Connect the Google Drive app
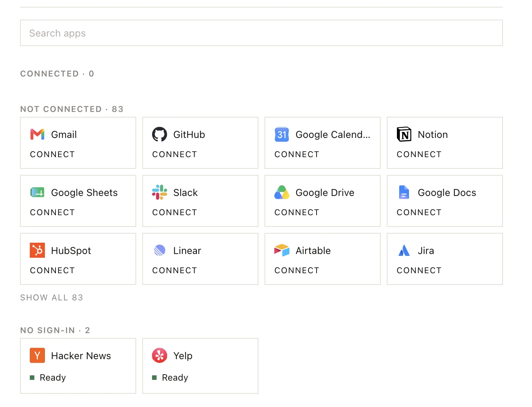Screen dimensions: 532x407 point(297,213)
